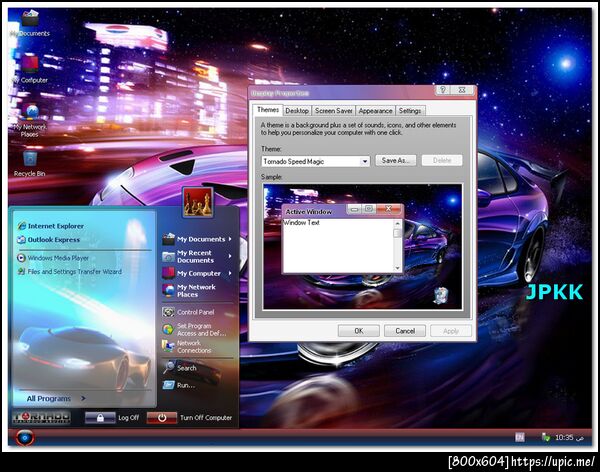The width and height of the screenshot is (600, 472).
Task: Switch to the Themes tab
Action: [x=268, y=110]
